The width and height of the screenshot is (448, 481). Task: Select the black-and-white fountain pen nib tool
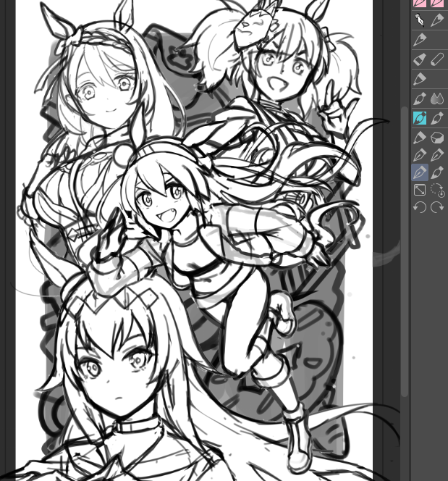(420, 20)
